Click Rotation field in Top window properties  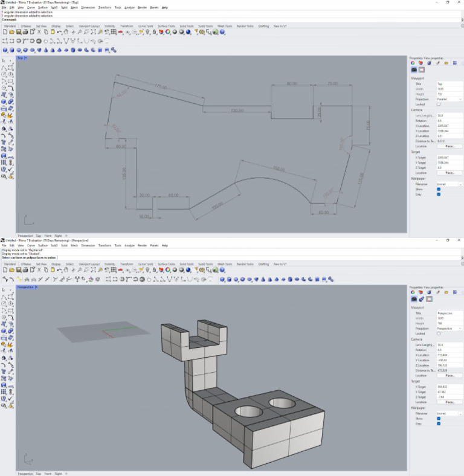click(x=449, y=121)
